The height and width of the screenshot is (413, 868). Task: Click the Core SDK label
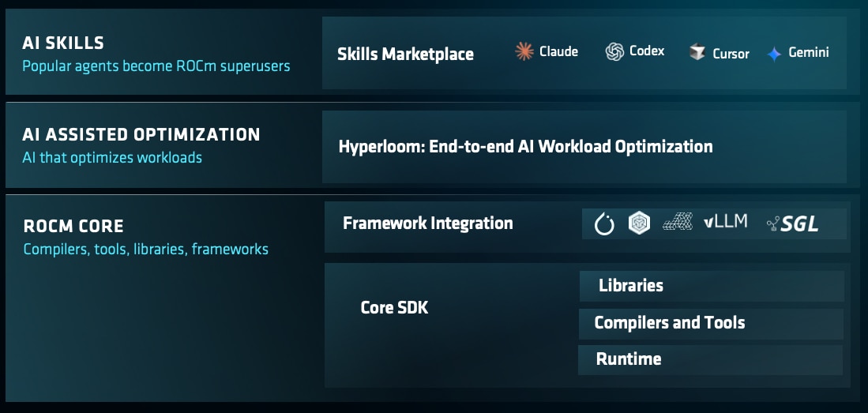coord(394,308)
